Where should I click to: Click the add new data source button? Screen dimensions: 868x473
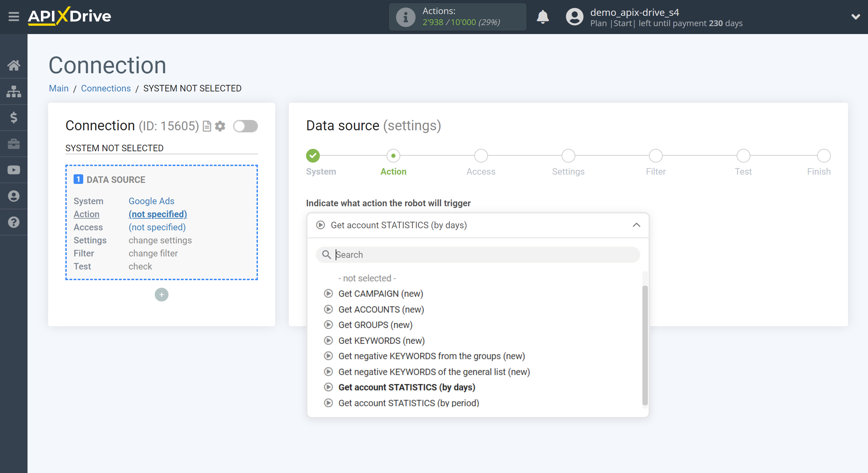point(161,294)
